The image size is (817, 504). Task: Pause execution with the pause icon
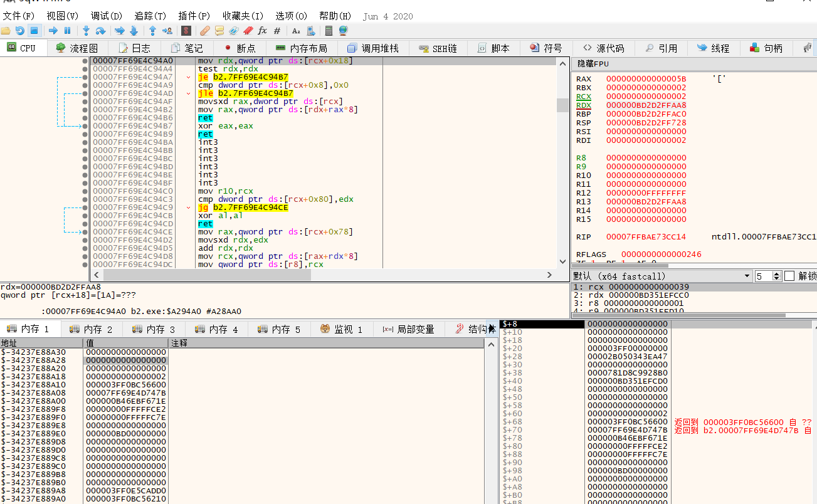tap(67, 31)
